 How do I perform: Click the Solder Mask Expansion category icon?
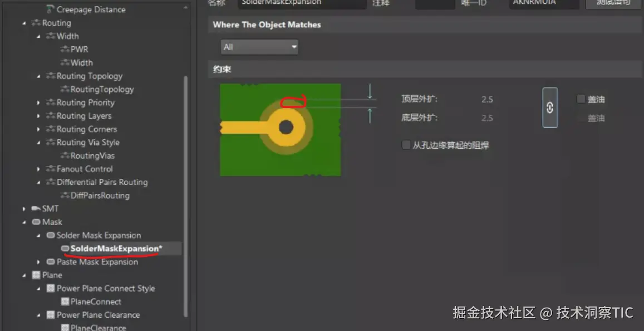pos(51,235)
